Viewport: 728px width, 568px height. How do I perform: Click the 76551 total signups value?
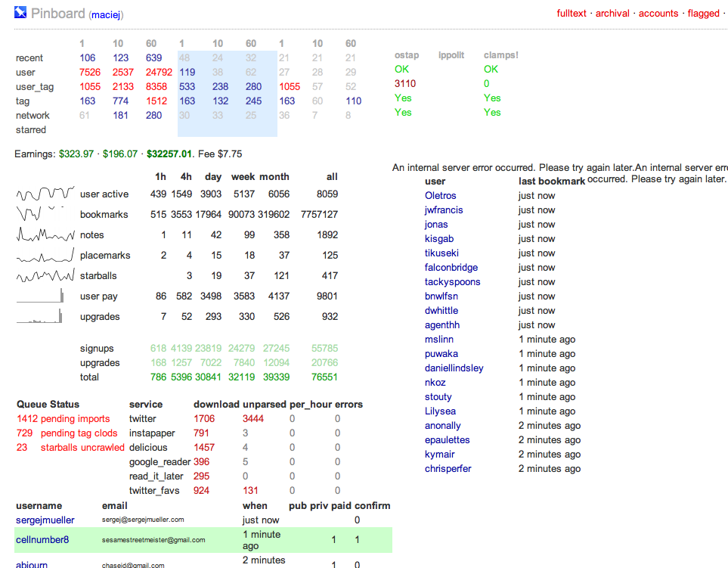click(324, 377)
